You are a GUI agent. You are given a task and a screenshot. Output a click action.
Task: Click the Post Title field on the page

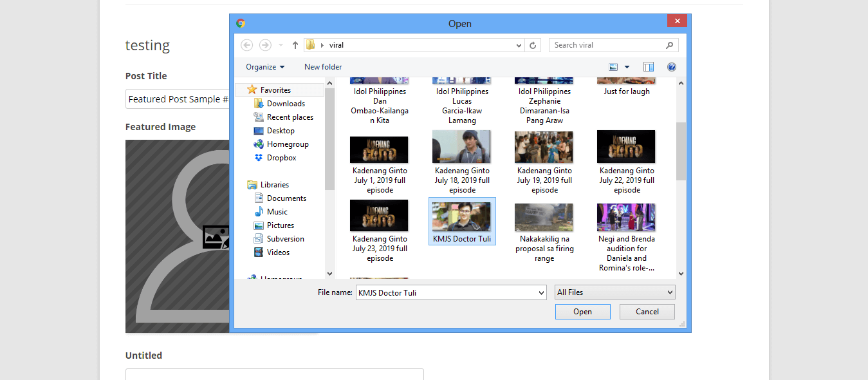(x=178, y=99)
